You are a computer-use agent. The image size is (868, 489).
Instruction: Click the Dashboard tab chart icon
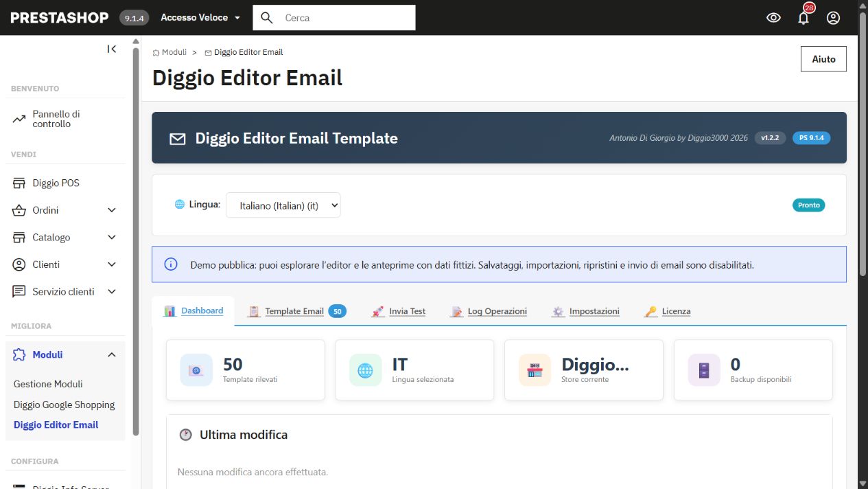[x=170, y=311]
